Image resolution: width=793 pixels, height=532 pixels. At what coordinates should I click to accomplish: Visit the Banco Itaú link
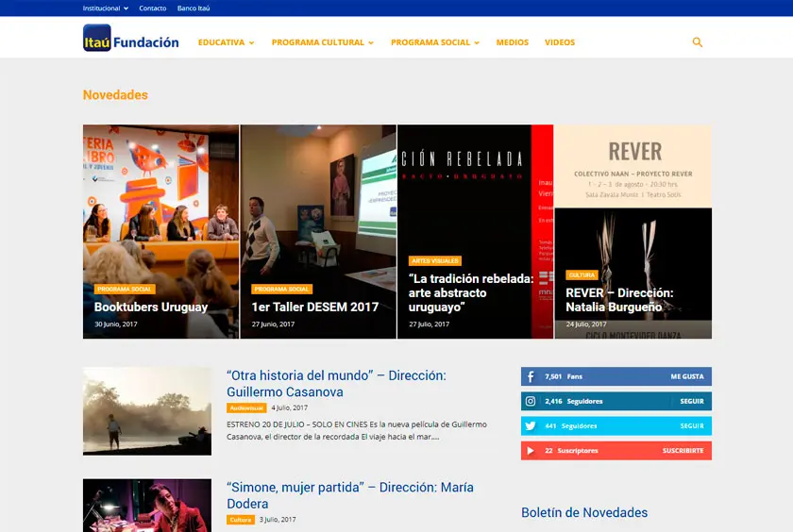[x=194, y=8]
